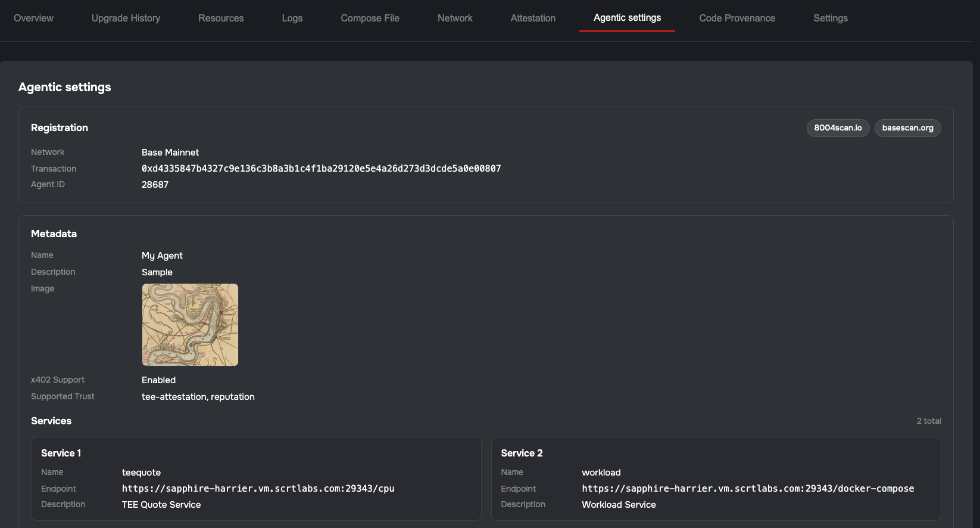The width and height of the screenshot is (980, 528).
Task: Open the Logs tab
Action: tap(292, 18)
